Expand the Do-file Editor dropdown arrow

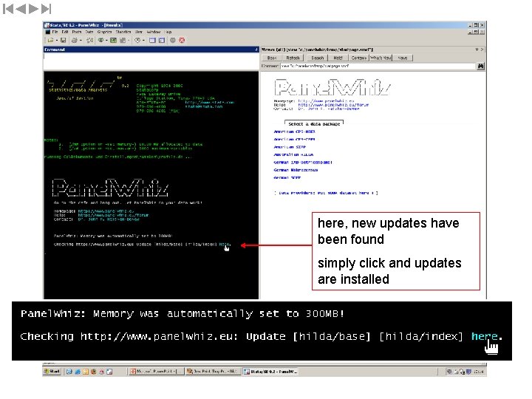point(129,41)
